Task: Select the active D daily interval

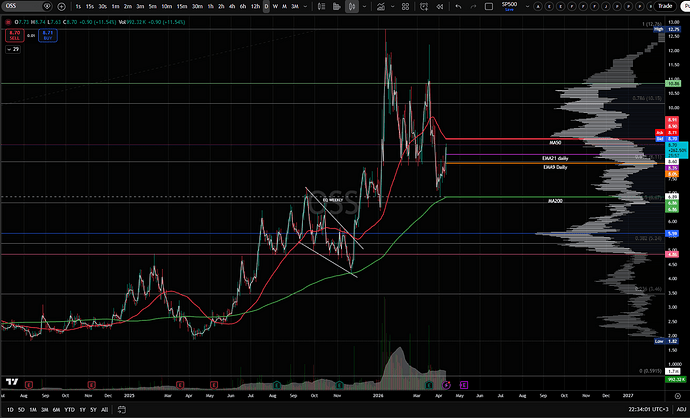Action: pos(266,7)
